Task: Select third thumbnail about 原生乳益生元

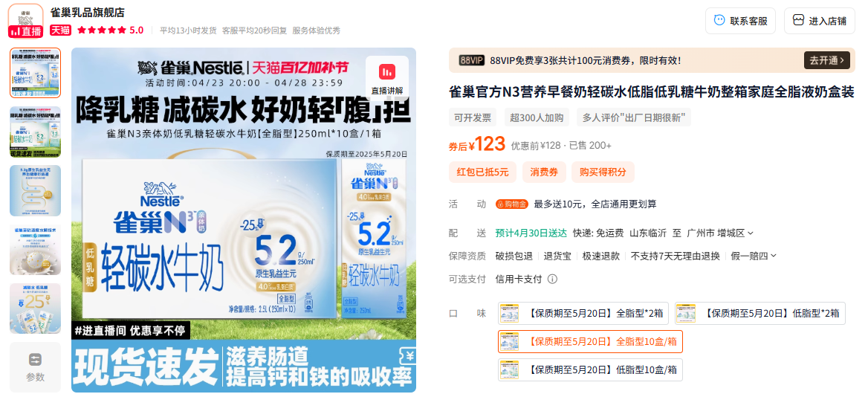Action: click(36, 190)
